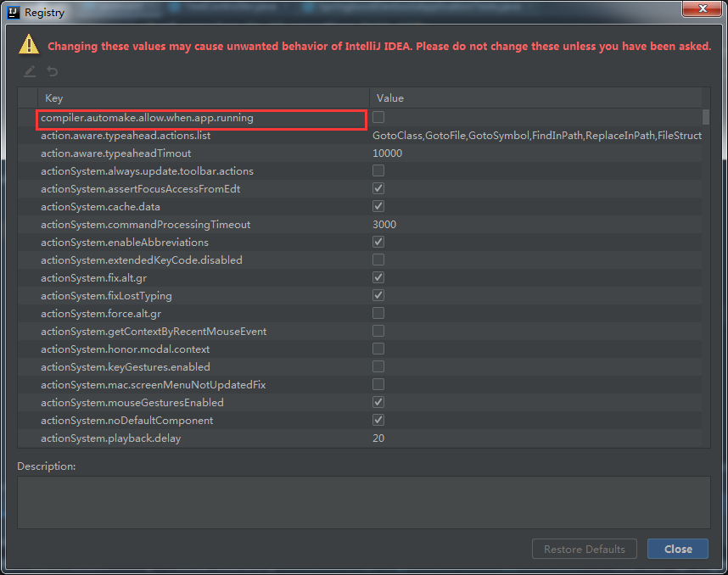Select the action.aware.typeaheadTimout key
Screen dimensions: 728x575
[115, 154]
